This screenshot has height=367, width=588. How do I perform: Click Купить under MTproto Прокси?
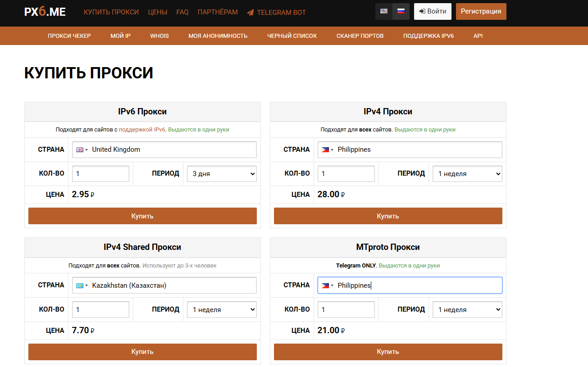point(388,352)
